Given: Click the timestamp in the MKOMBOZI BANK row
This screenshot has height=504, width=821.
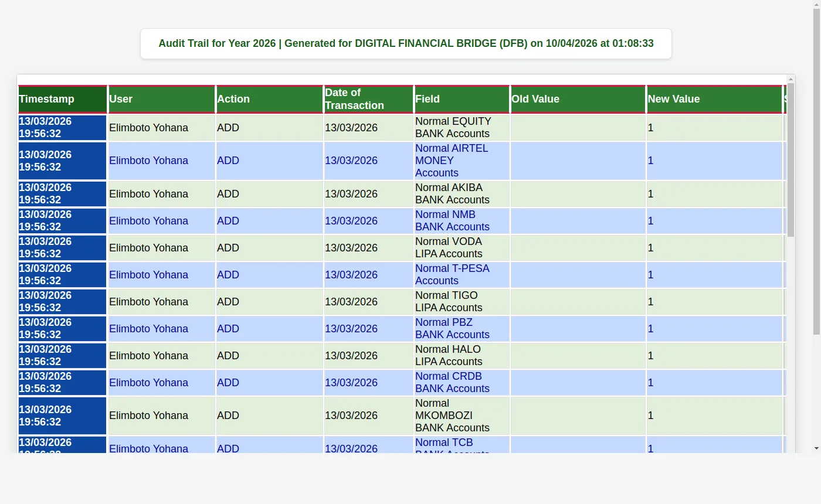Looking at the screenshot, I should coord(63,416).
